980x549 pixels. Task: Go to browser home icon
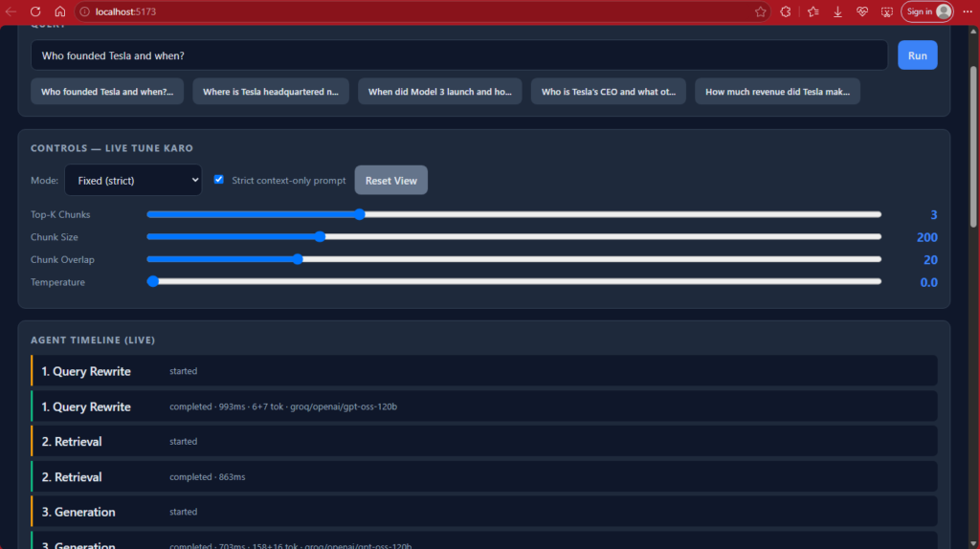(60, 11)
